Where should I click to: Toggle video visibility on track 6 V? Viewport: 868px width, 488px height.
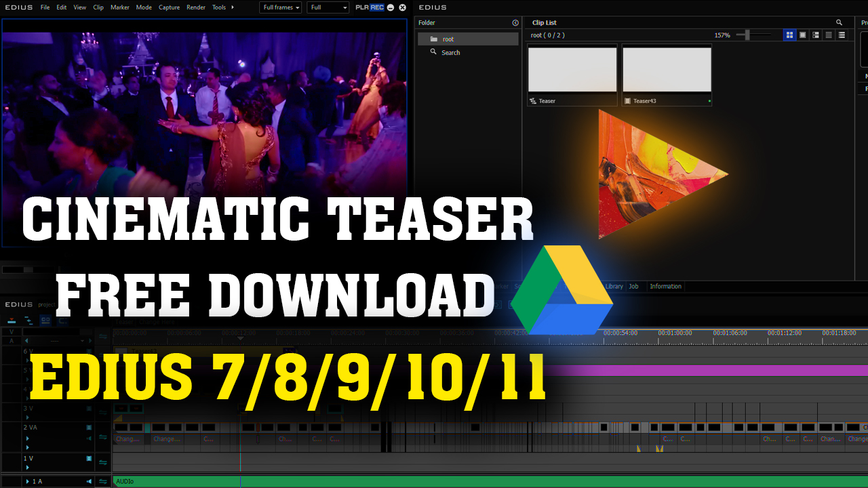click(x=89, y=351)
